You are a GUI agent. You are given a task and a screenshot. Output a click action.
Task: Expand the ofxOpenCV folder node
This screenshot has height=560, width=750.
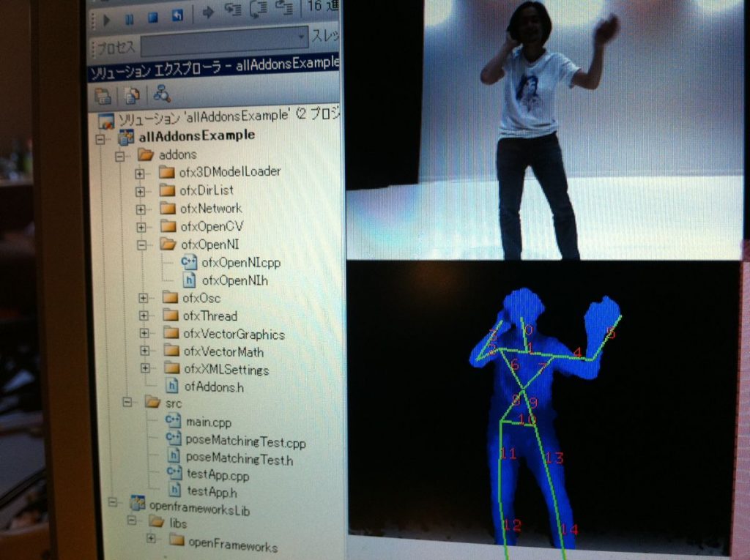(141, 227)
